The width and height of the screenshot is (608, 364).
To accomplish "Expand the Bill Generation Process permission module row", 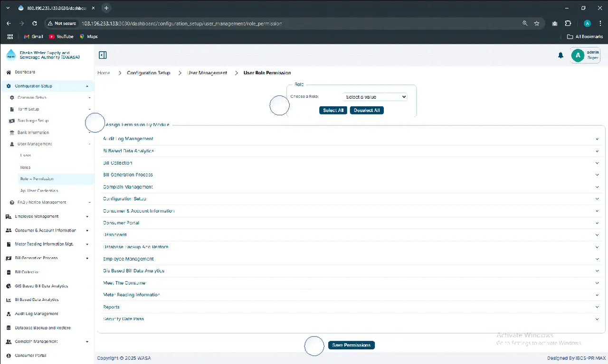I will tap(351, 175).
